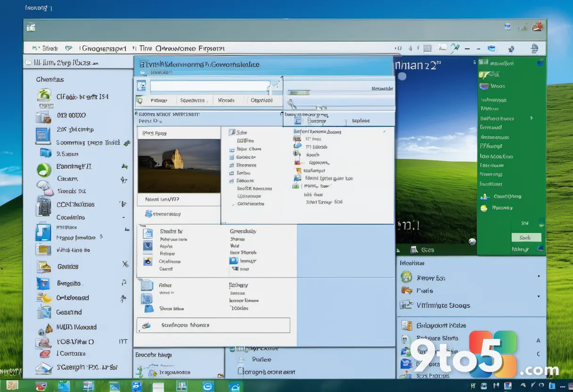Click the icon beside "OaeifiDlong" in green panel

click(x=484, y=196)
